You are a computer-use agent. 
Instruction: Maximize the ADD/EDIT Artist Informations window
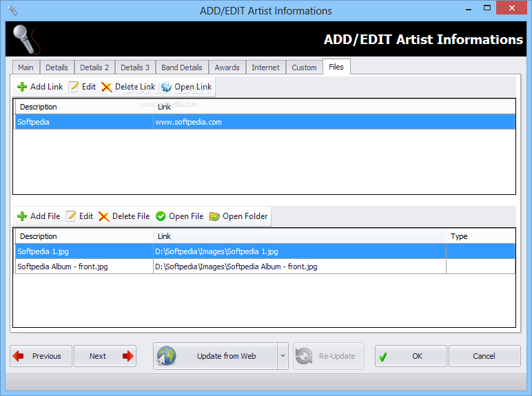(x=487, y=8)
